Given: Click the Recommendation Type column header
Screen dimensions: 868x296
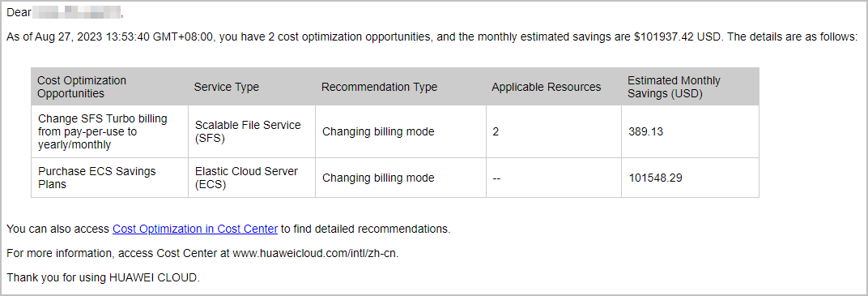Looking at the screenshot, I should (401, 87).
